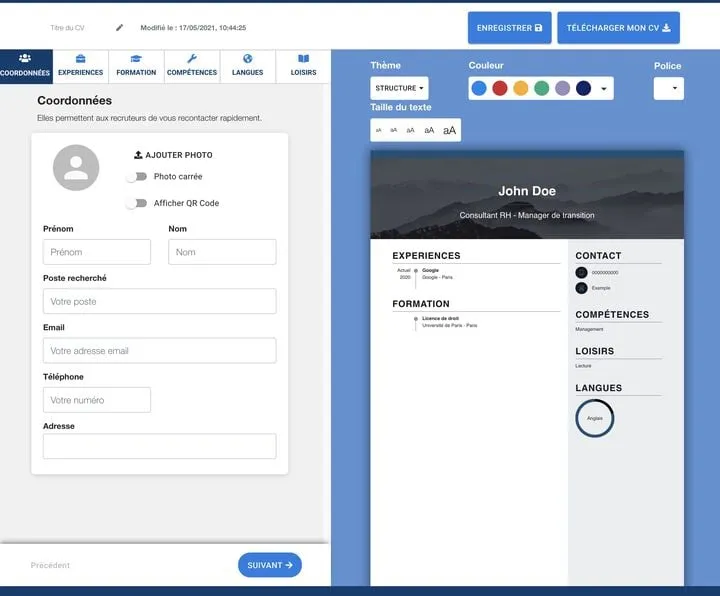Click the Exemple contact icon in preview
Screen dimensions: 720x596
click(581, 288)
